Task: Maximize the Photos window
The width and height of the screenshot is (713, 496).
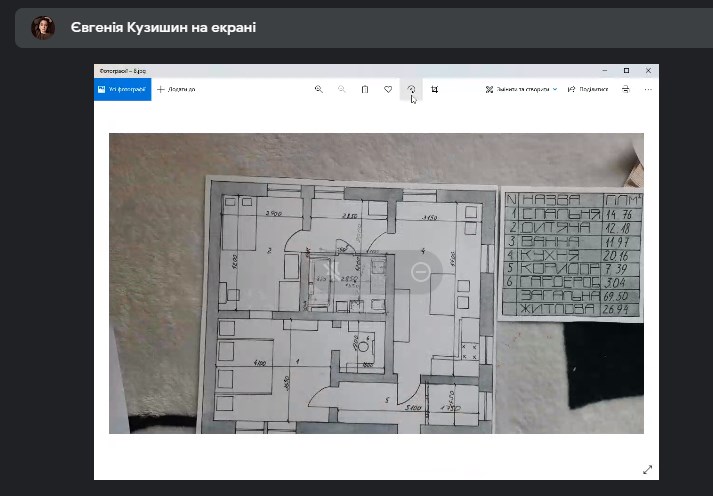Action: point(627,70)
